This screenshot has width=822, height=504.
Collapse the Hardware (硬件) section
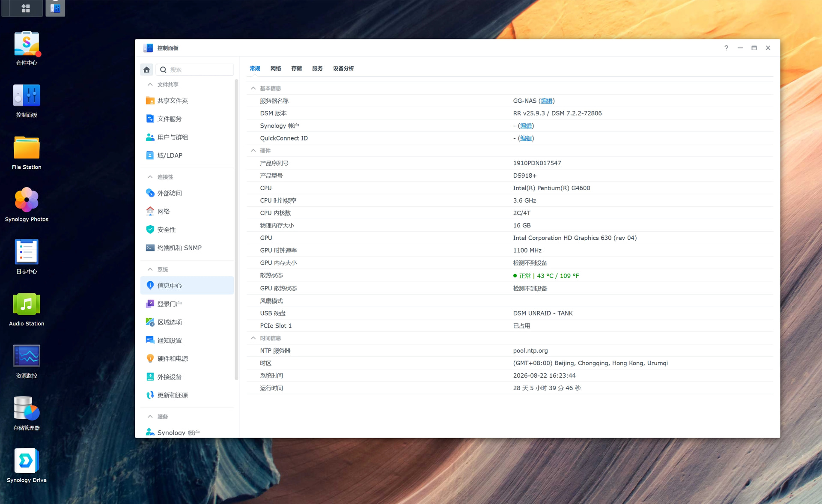(253, 151)
